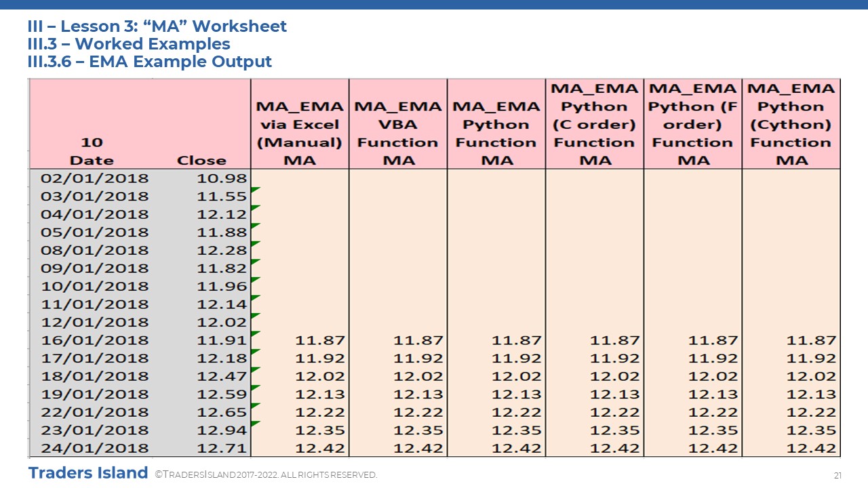Select F order EMA value for 17/01/2018
868x488 pixels.
point(713,358)
